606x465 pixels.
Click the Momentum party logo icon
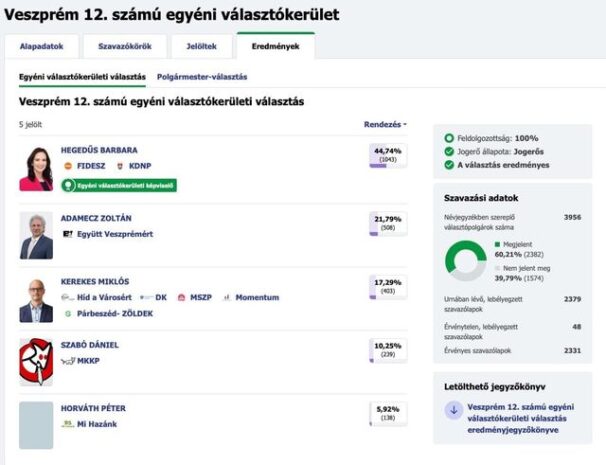(x=227, y=297)
